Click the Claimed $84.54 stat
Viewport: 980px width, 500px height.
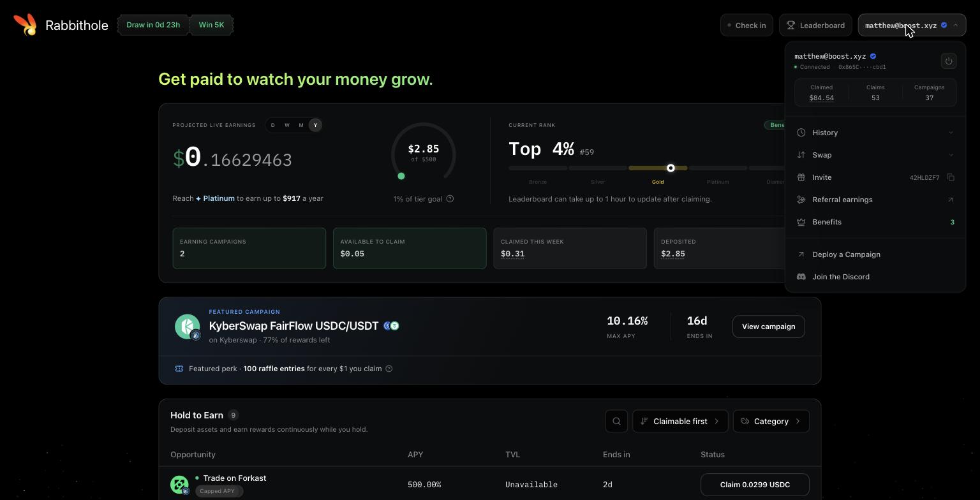(821, 93)
